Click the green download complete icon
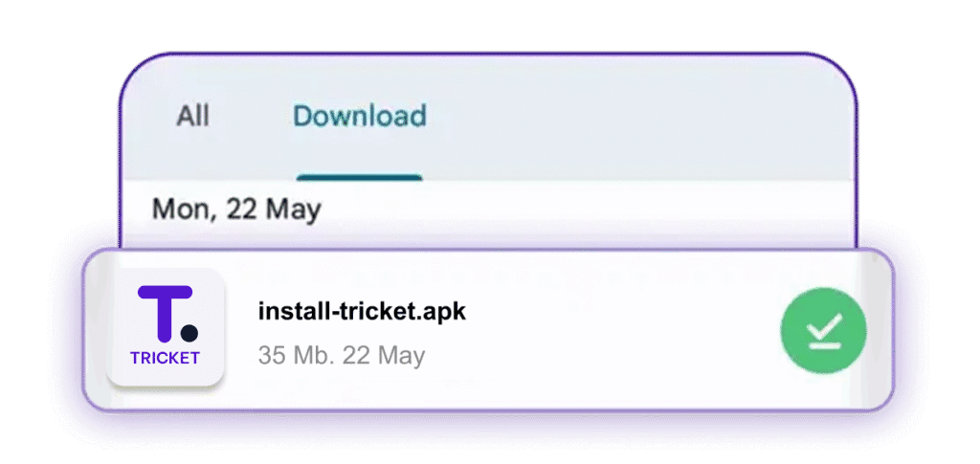The image size is (980, 464). pos(823,330)
